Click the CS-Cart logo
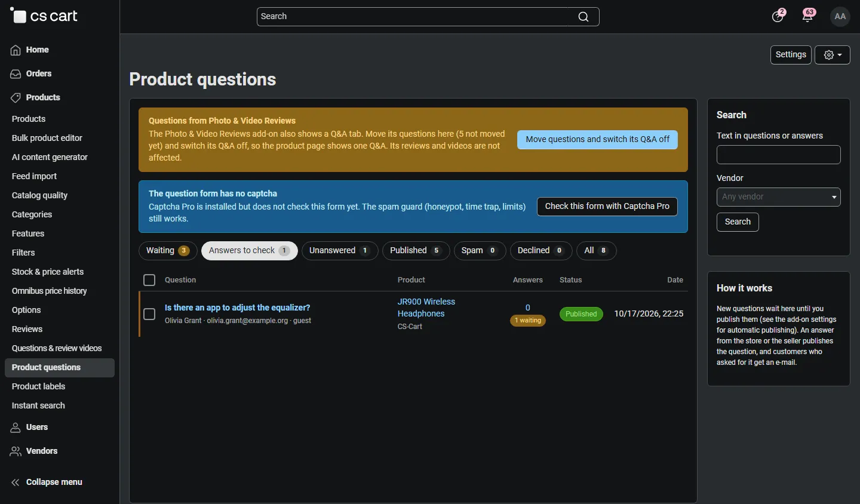Viewport: 860px width, 504px height. coord(44,16)
